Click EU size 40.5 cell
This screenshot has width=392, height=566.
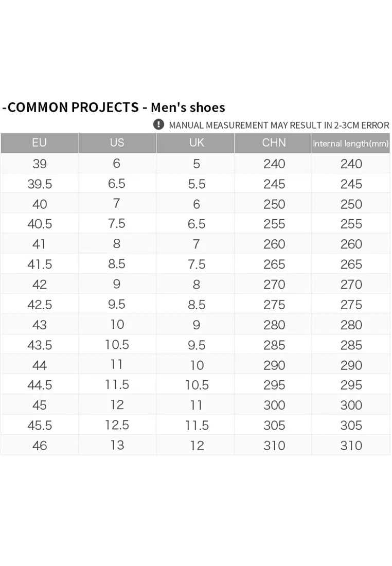pyautogui.click(x=39, y=224)
